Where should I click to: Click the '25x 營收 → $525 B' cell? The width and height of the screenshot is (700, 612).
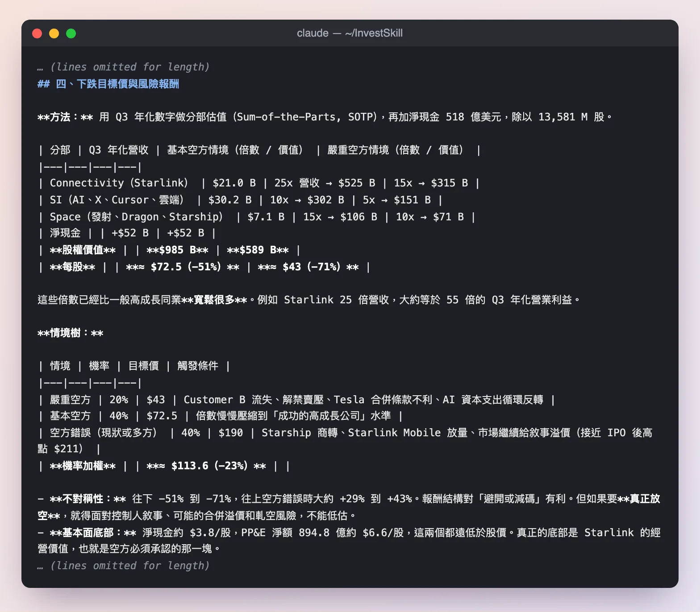tap(325, 183)
